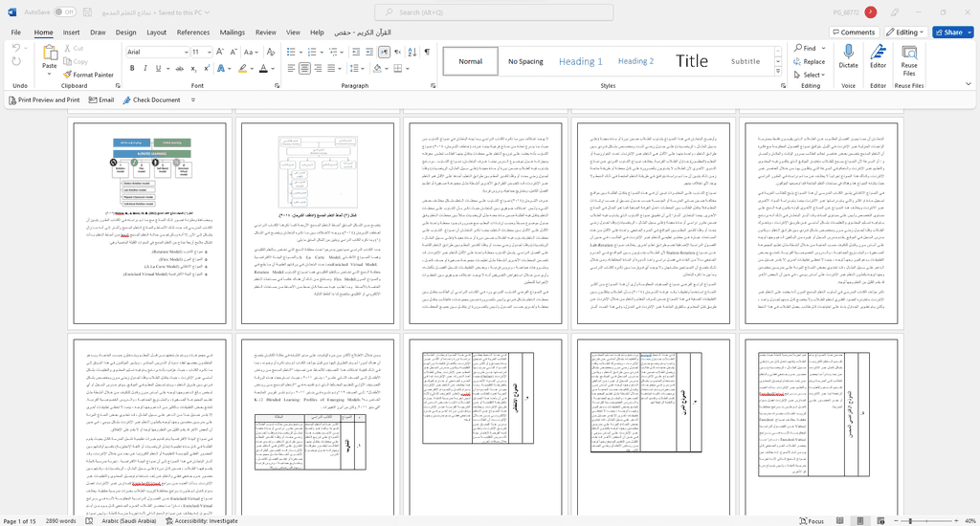The height and width of the screenshot is (526, 980).
Task: Increase font size with grow icon
Action: 220,52
